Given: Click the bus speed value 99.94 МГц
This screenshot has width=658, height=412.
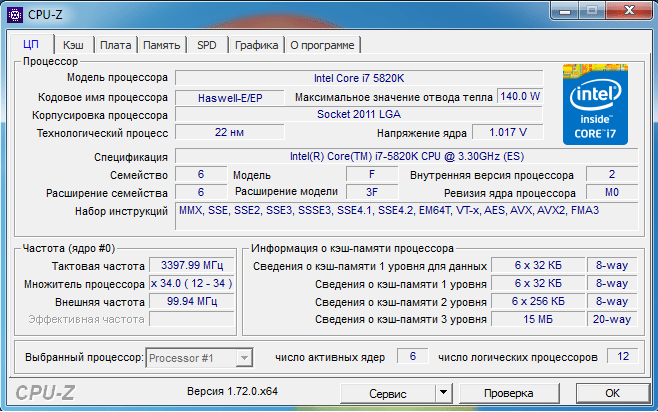Looking at the screenshot, I should (x=192, y=301).
